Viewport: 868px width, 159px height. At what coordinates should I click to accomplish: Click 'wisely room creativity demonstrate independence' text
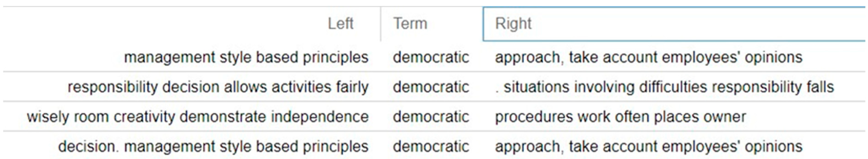coord(198,117)
